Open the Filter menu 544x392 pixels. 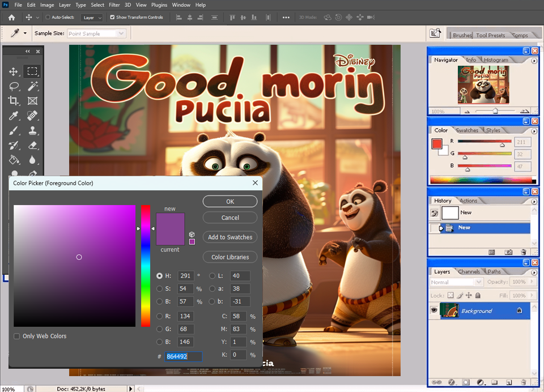click(114, 5)
